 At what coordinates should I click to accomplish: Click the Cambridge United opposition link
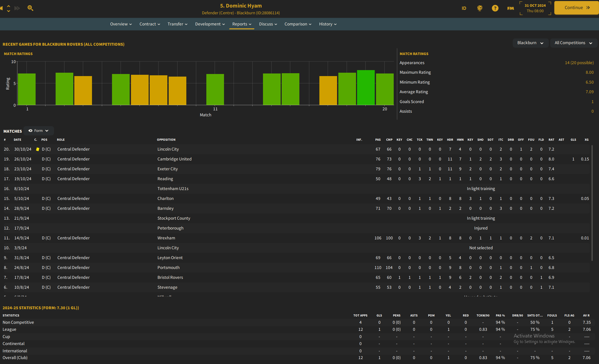click(x=174, y=159)
